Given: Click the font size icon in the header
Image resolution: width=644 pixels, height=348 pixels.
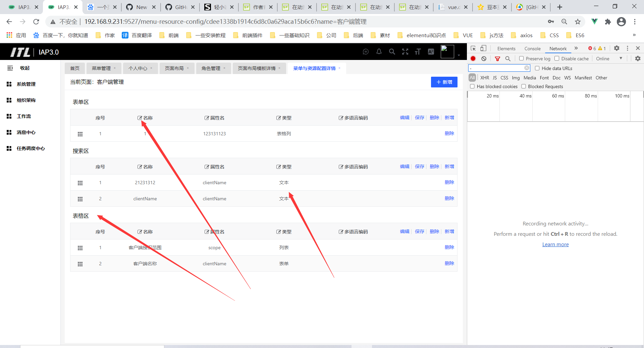Looking at the screenshot, I should pyautogui.click(x=418, y=52).
